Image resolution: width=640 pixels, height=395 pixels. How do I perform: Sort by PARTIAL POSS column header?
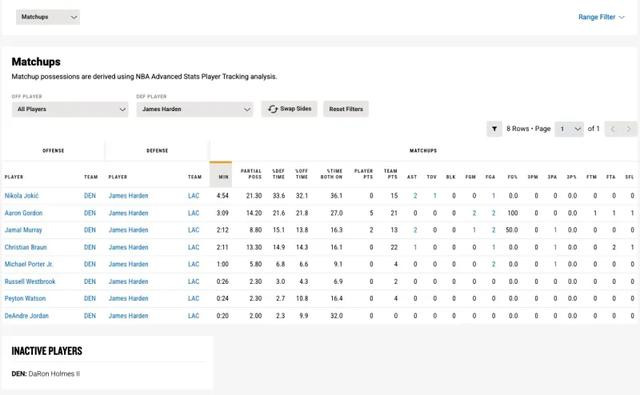click(251, 174)
